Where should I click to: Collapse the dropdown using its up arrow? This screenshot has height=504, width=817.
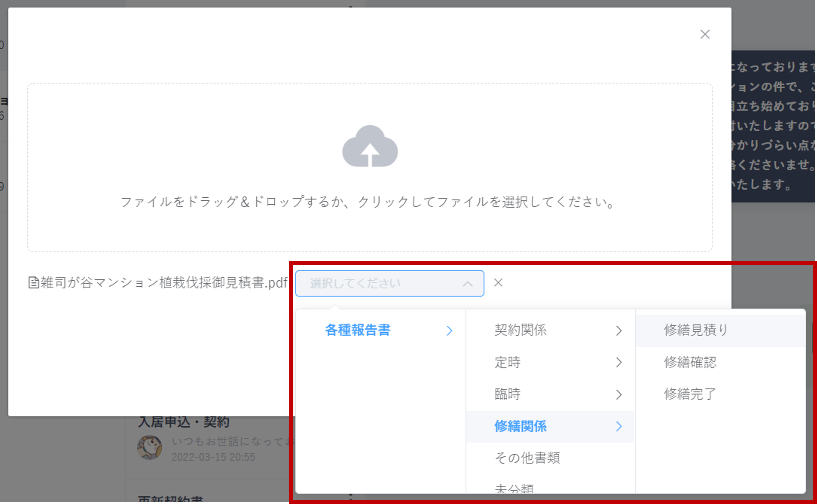click(468, 284)
